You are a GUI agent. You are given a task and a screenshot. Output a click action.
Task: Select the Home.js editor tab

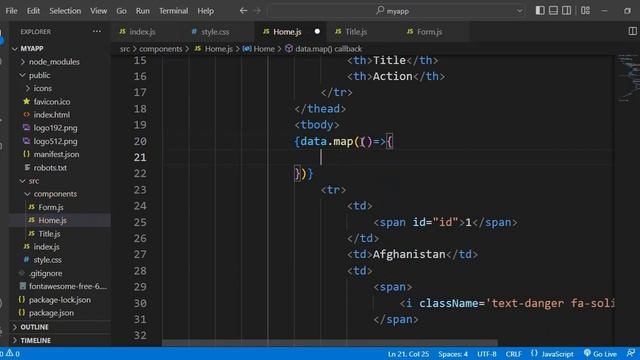(x=287, y=32)
